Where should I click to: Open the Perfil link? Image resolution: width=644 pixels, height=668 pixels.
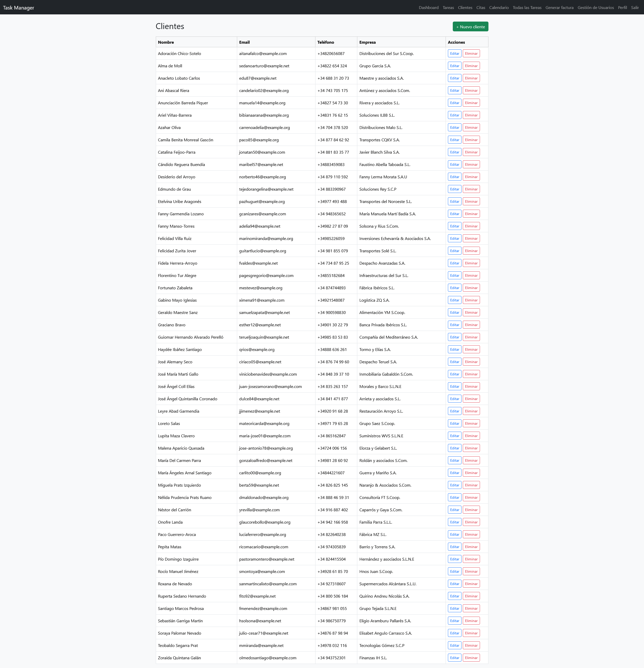(622, 7)
